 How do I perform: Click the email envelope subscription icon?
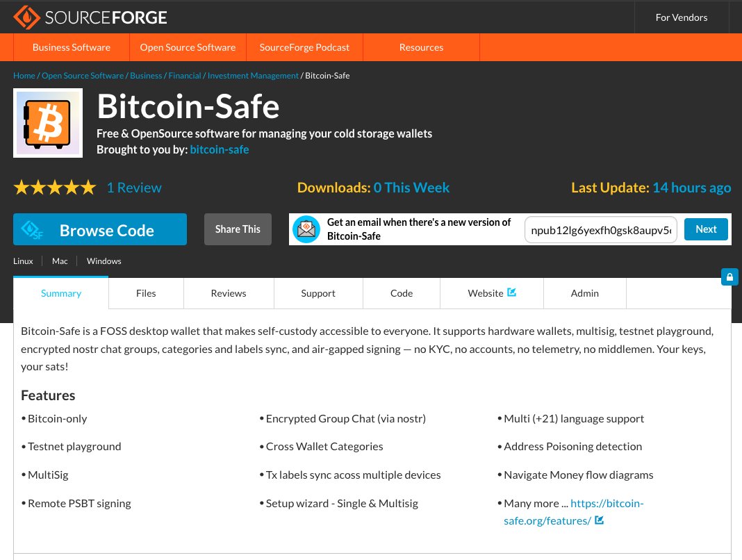(306, 229)
